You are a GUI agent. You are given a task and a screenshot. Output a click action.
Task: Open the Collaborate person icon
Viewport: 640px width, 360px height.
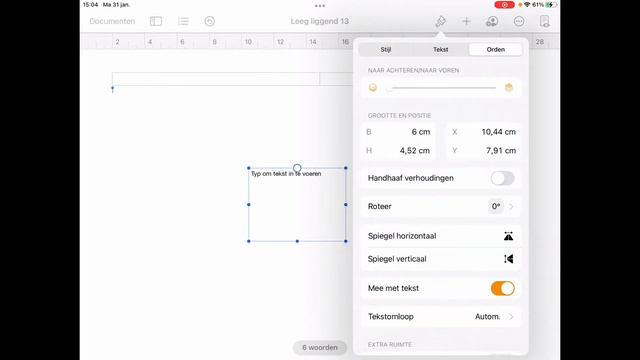point(492,21)
